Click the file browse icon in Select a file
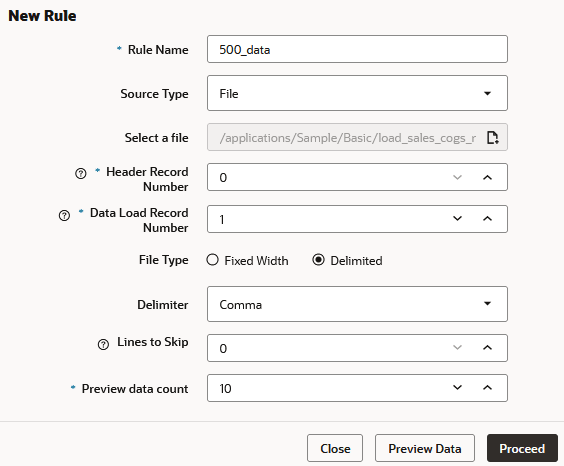Screen dimensions: 564x466 pos(492,137)
